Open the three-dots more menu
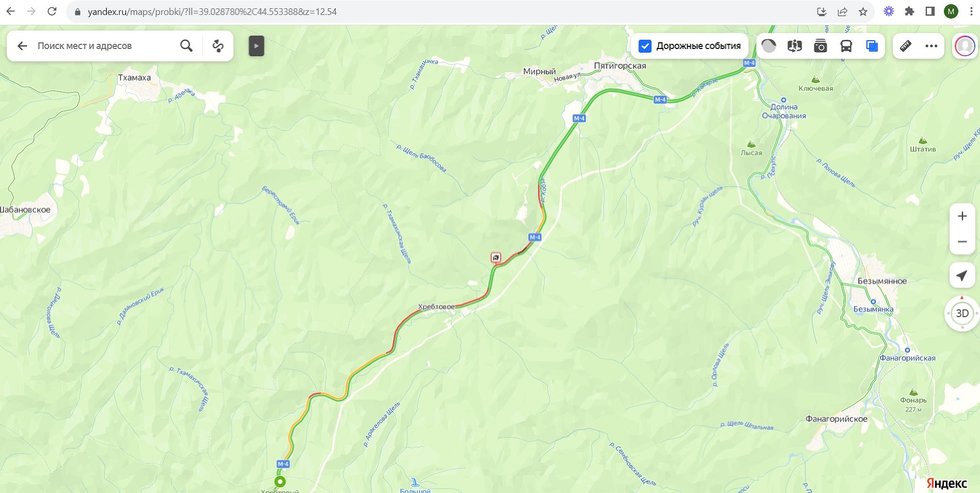This screenshot has width=980, height=493. tap(932, 46)
